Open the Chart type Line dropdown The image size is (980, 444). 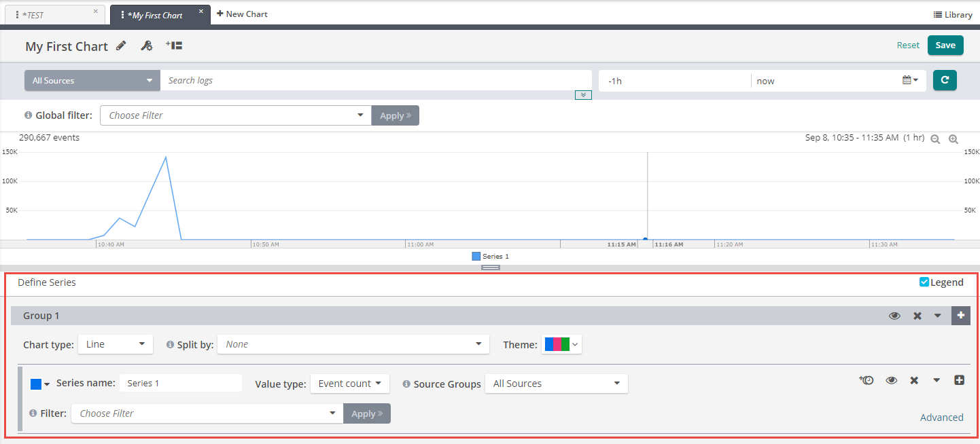click(115, 344)
